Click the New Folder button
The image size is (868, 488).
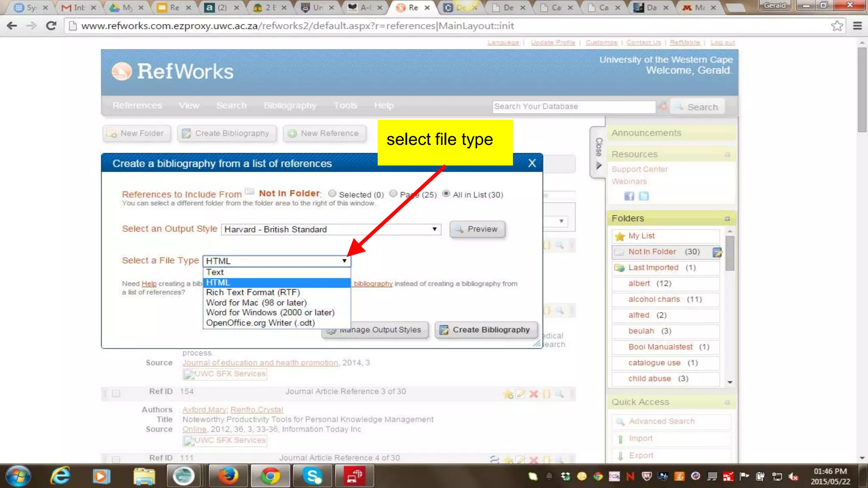pos(136,133)
